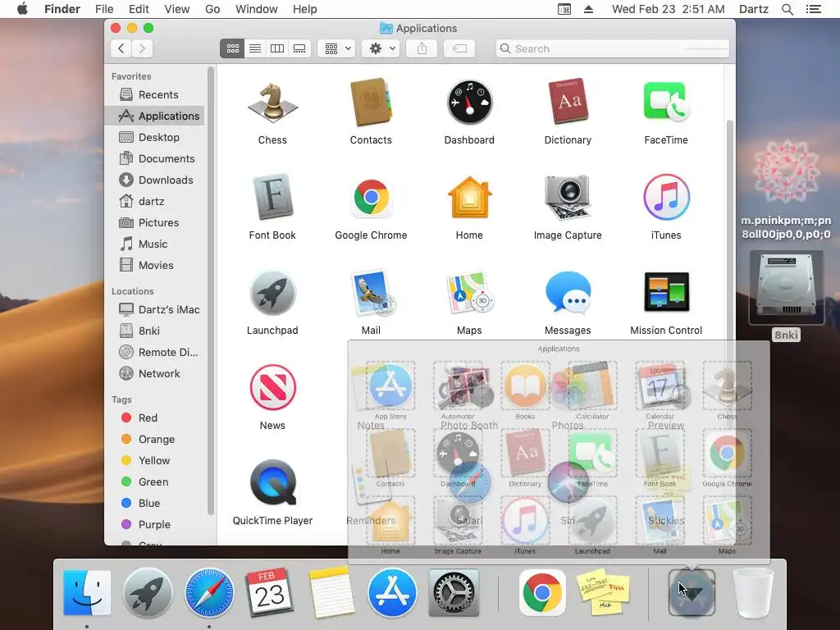Filter by the Red tag
Screen dimensions: 840x630
(x=154, y=418)
